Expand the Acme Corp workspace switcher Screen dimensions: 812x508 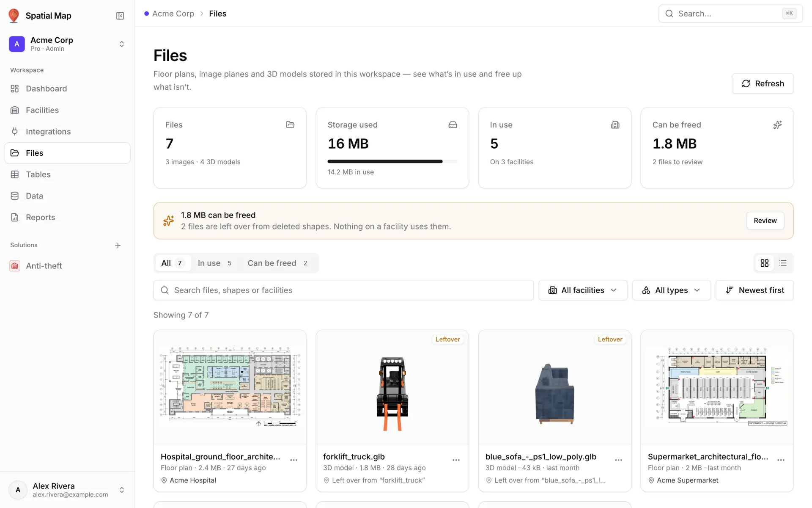[x=67, y=44]
